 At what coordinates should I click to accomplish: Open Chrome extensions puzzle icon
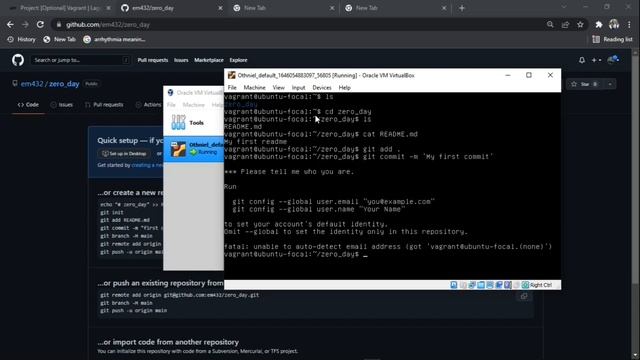point(599,24)
